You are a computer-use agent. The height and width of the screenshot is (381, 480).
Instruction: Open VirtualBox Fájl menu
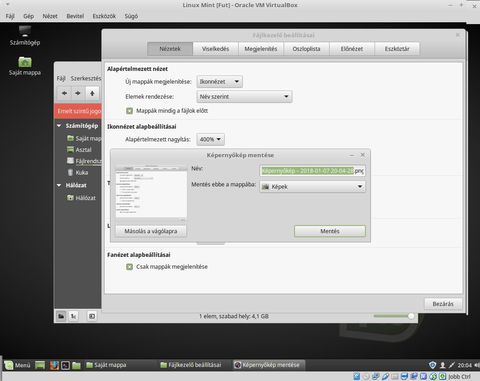(x=10, y=16)
